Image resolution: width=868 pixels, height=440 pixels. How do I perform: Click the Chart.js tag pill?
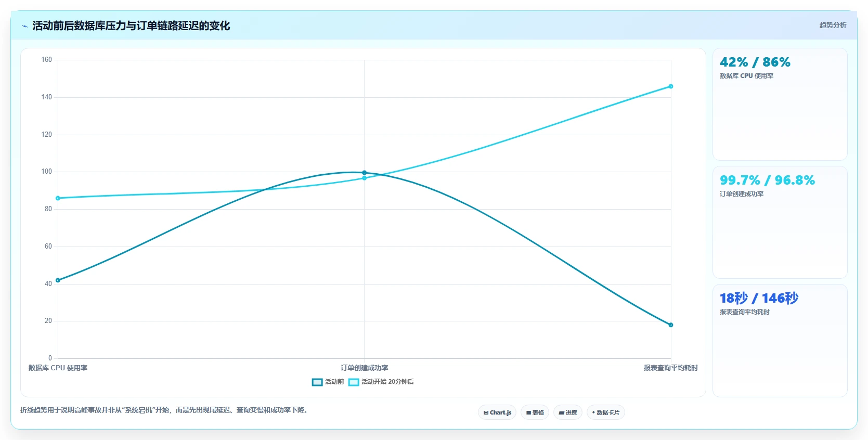point(497,412)
